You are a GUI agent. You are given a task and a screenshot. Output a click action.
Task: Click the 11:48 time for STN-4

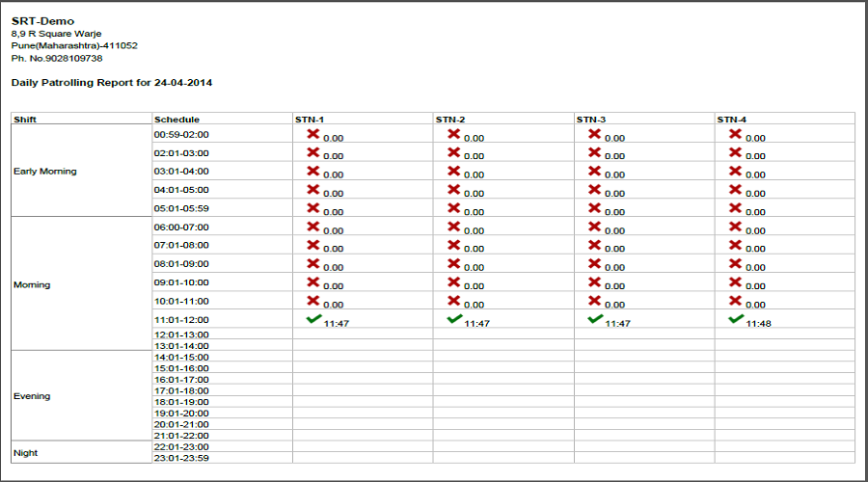point(758,324)
